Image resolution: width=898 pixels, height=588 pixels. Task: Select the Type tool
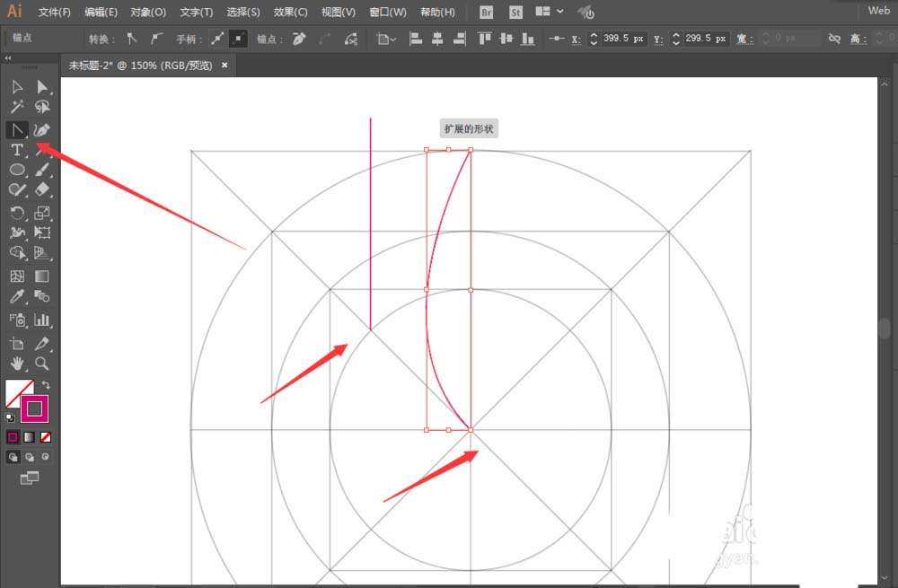(x=17, y=150)
